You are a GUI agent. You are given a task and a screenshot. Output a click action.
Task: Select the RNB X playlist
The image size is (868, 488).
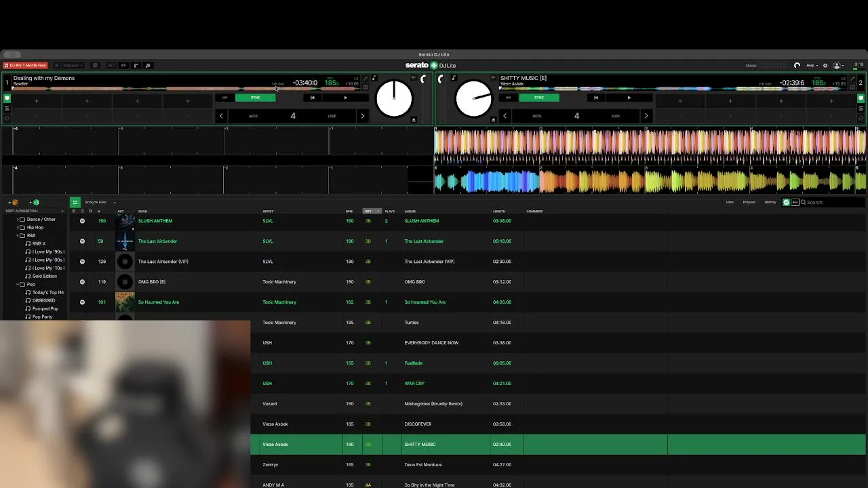tap(39, 244)
